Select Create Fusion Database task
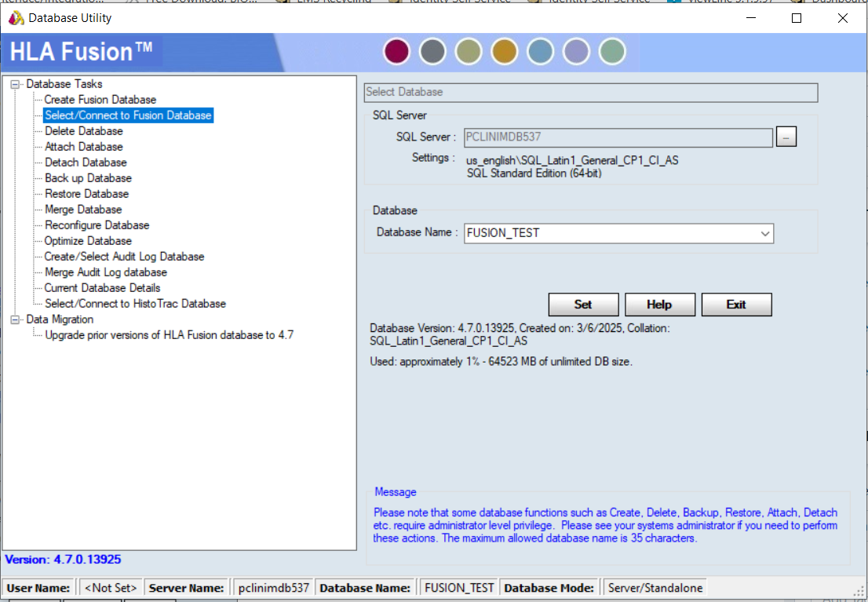The height and width of the screenshot is (602, 868). (x=100, y=100)
